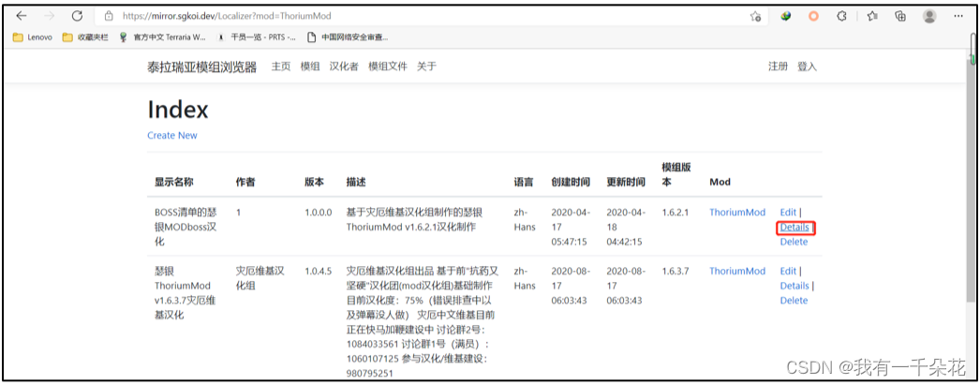
Task: Click the address bar URL field
Action: (x=431, y=16)
